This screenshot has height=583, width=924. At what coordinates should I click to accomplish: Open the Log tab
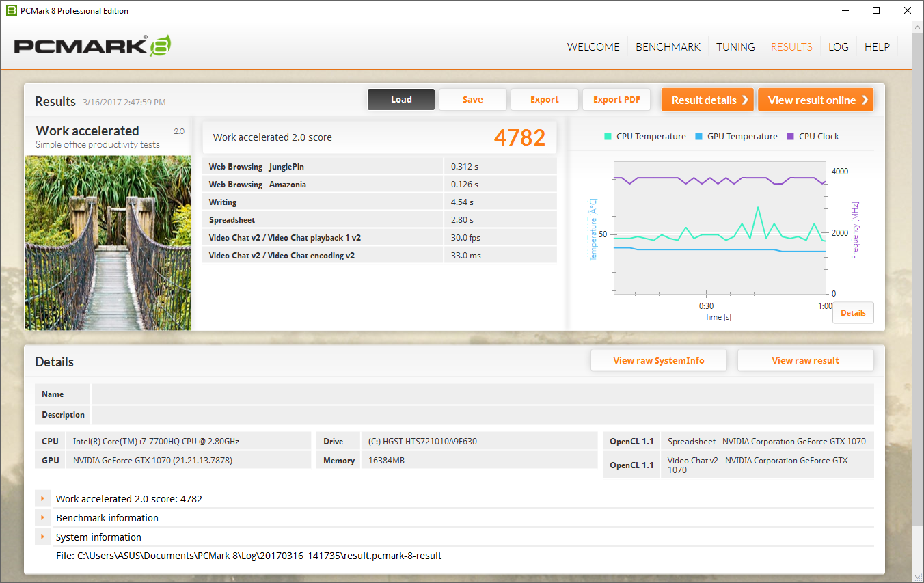(x=838, y=47)
